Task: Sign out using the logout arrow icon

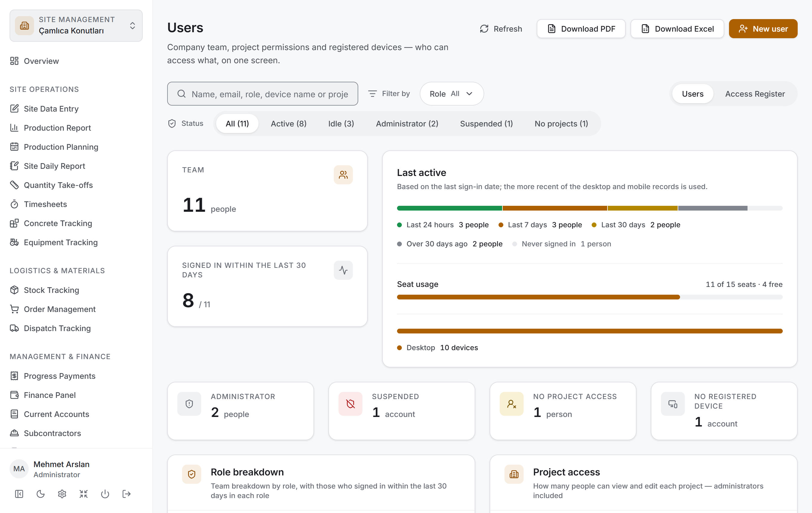Action: [x=127, y=494]
